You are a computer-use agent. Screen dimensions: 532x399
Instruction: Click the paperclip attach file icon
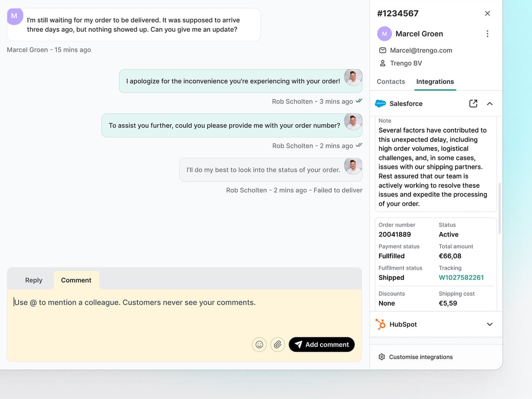pyautogui.click(x=278, y=344)
